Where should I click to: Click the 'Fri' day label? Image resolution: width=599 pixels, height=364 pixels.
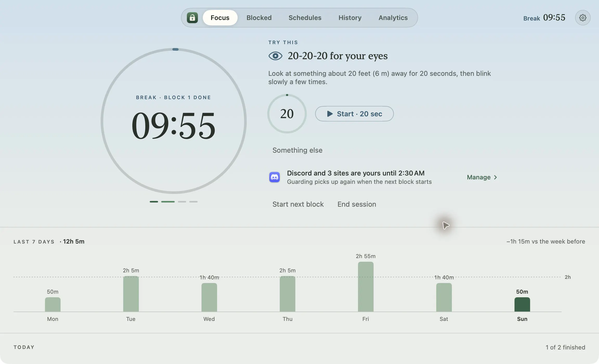point(366,319)
